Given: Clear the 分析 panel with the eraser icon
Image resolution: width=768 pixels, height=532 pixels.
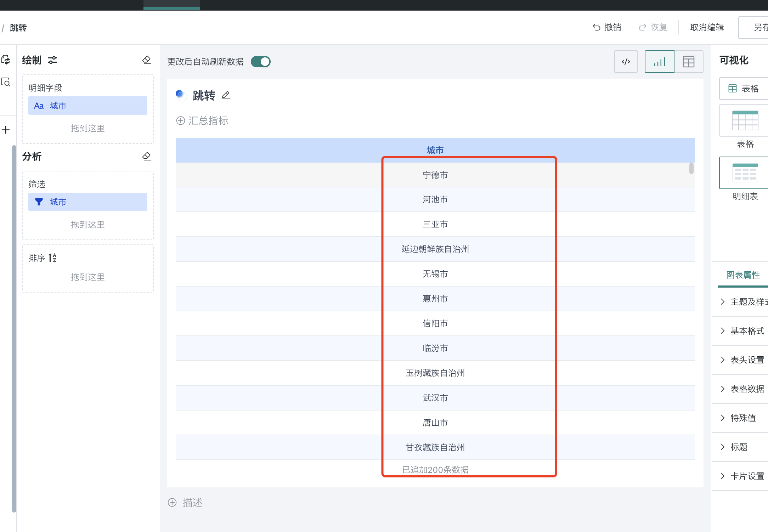Looking at the screenshot, I should (147, 156).
